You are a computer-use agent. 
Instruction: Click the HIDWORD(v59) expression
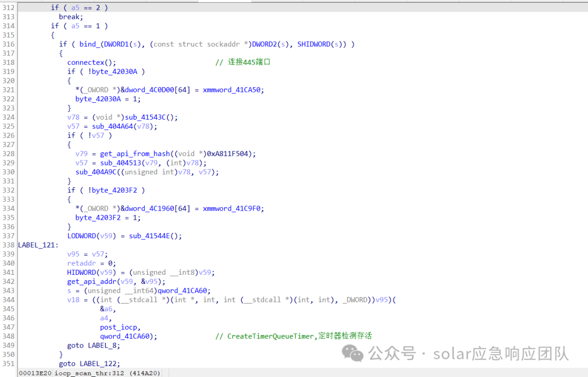coord(91,273)
